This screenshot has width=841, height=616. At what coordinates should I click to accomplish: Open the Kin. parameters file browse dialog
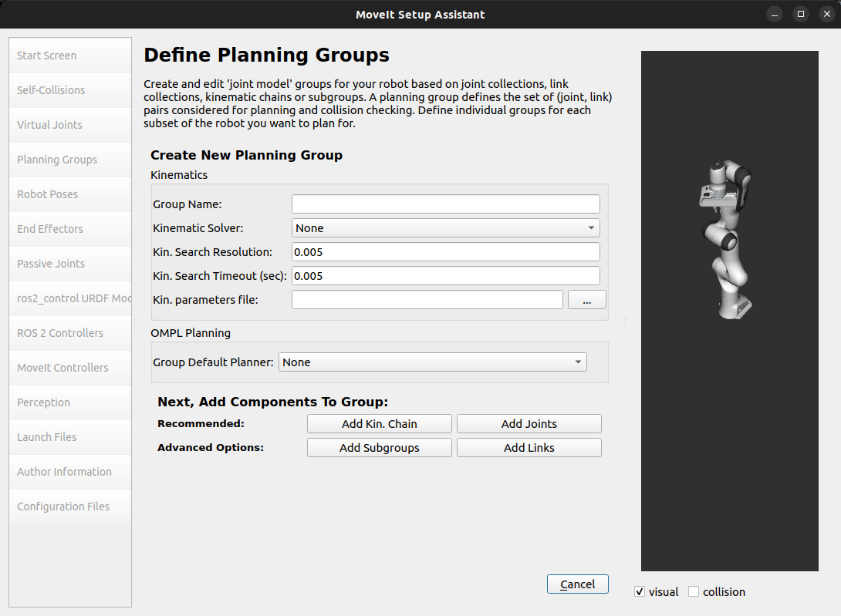(587, 299)
